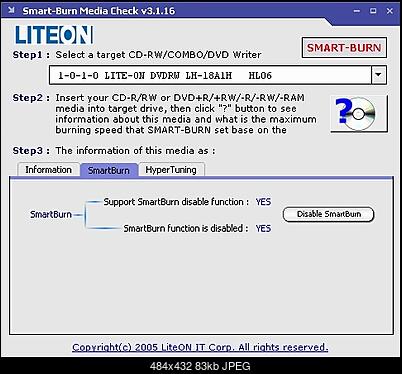This screenshot has height=374, width=402.
Task: Click the SMART-BURN logo button
Action: point(344,48)
